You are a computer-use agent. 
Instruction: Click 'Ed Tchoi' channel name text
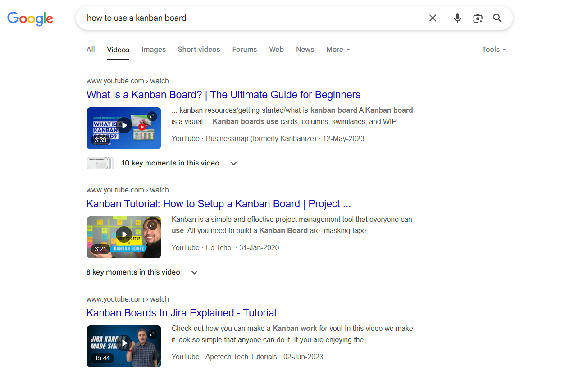219,248
